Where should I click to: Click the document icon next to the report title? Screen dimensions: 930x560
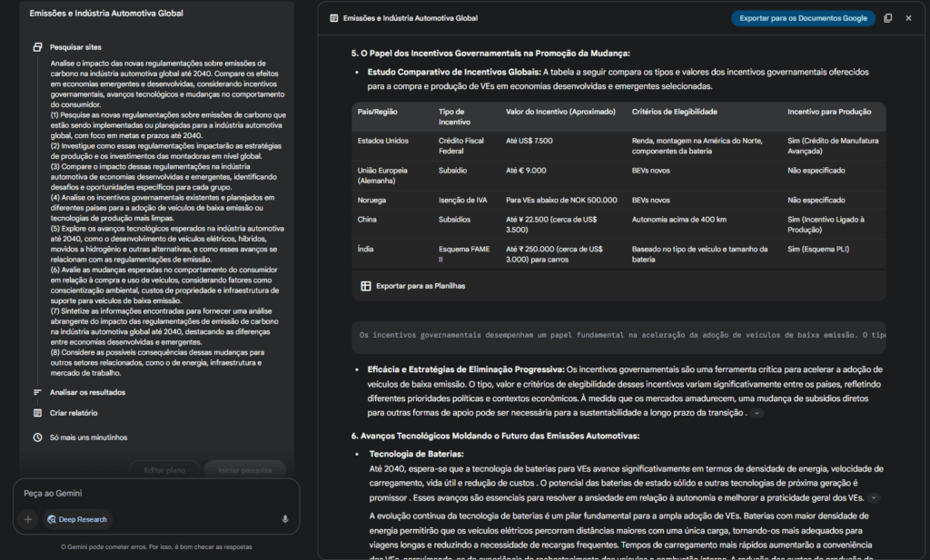332,17
